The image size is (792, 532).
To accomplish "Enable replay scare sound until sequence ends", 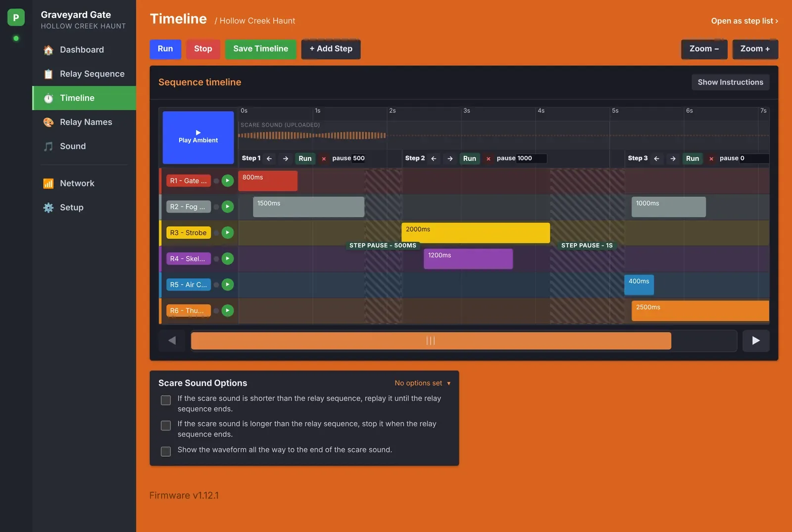I will pyautogui.click(x=166, y=400).
